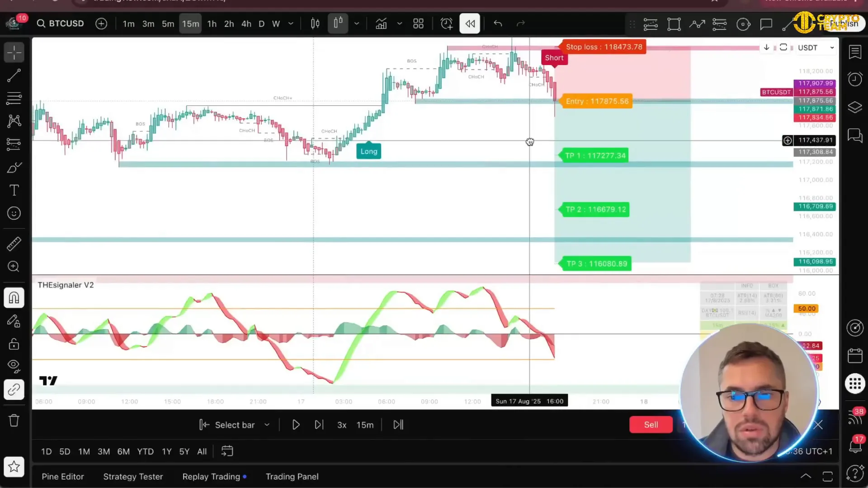Switch to 1h timeframe

(x=212, y=24)
